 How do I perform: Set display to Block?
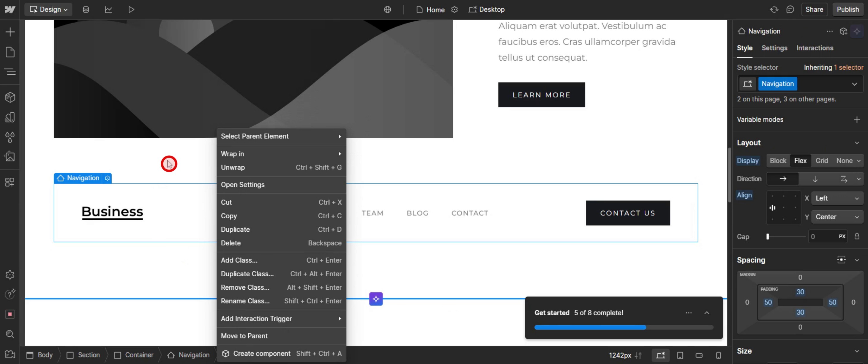tap(778, 161)
